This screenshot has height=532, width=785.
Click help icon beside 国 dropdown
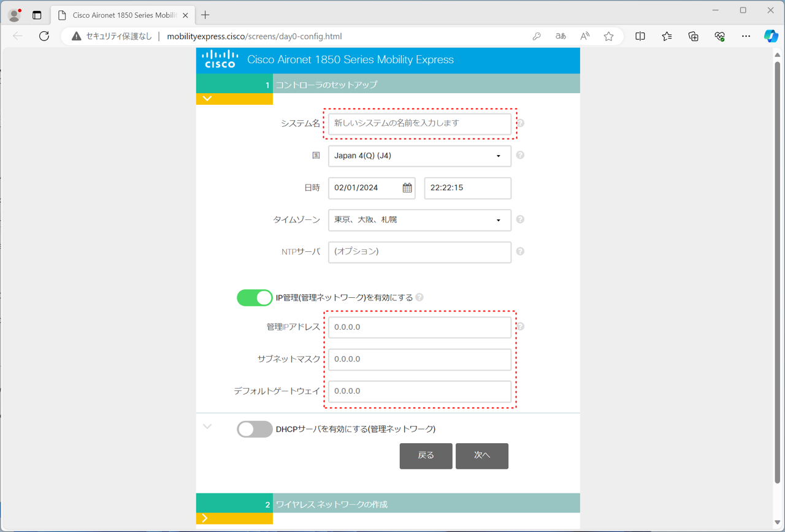coord(520,155)
